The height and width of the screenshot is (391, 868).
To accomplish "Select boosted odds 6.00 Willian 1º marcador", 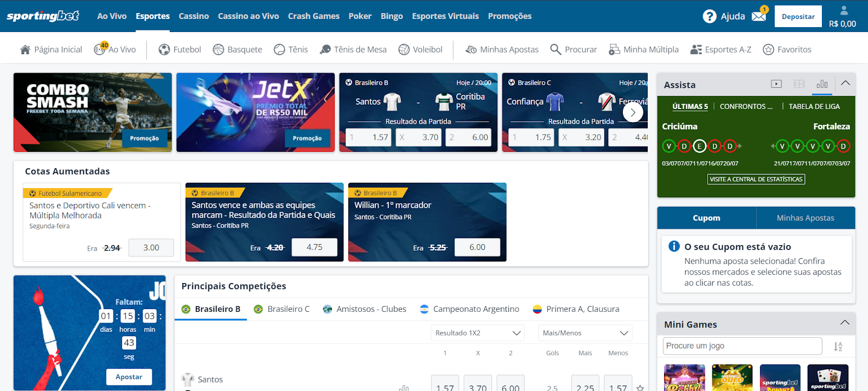I will (x=477, y=247).
